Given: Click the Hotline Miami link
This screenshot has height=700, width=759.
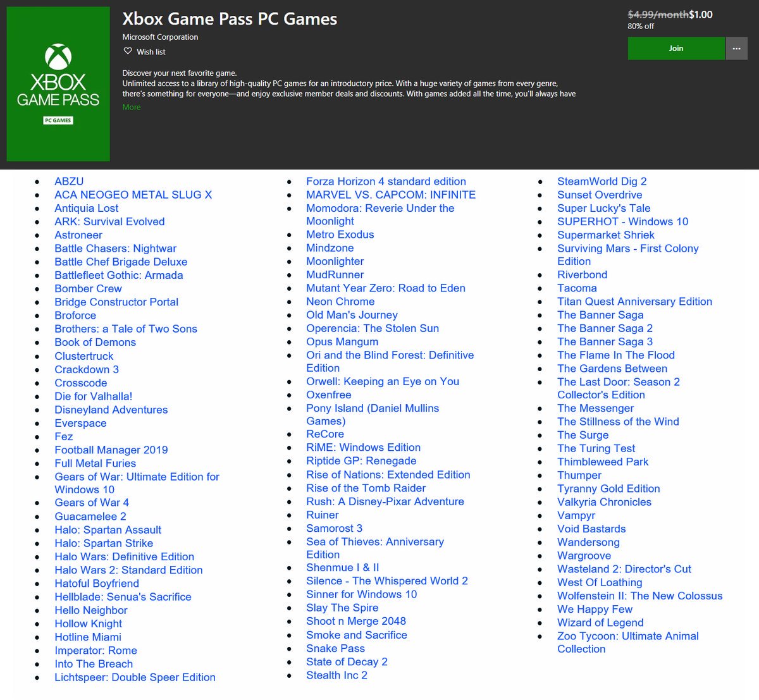Looking at the screenshot, I should (x=88, y=637).
